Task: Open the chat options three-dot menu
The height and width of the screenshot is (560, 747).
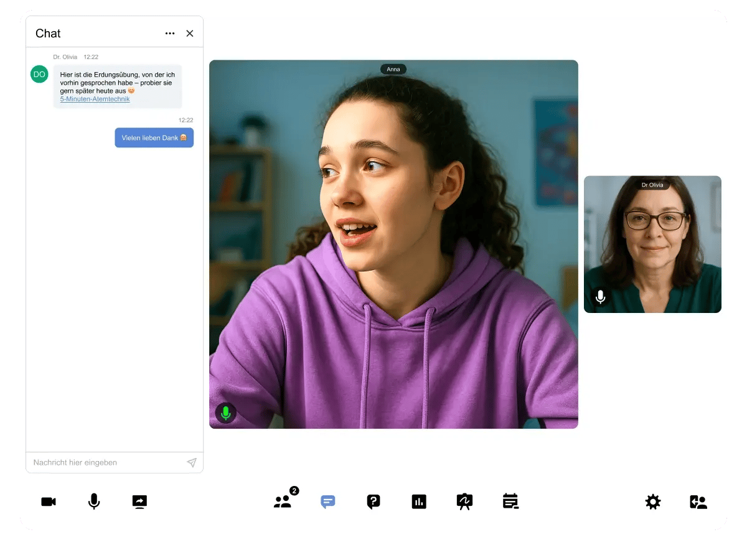Action: click(x=170, y=34)
